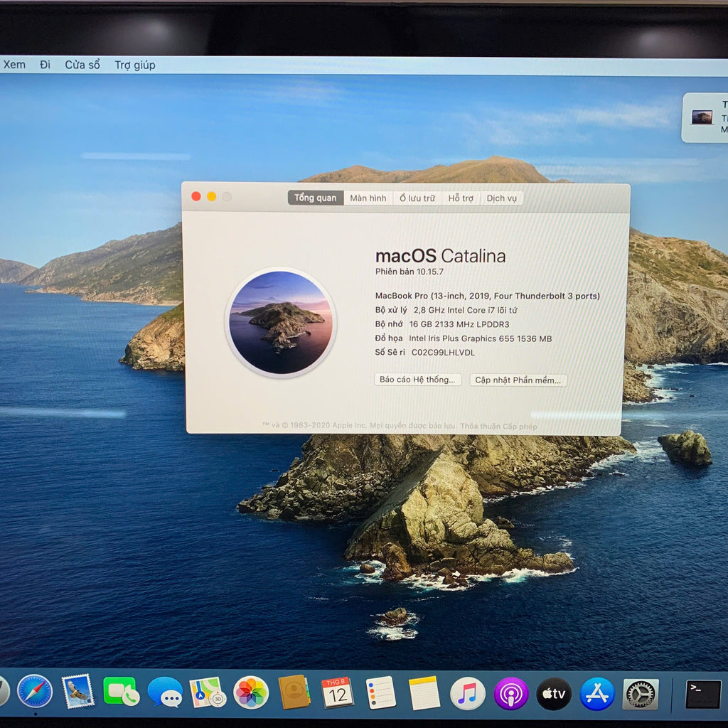The width and height of the screenshot is (728, 728).
Task: Click the macOS Catalina title
Action: tap(440, 256)
